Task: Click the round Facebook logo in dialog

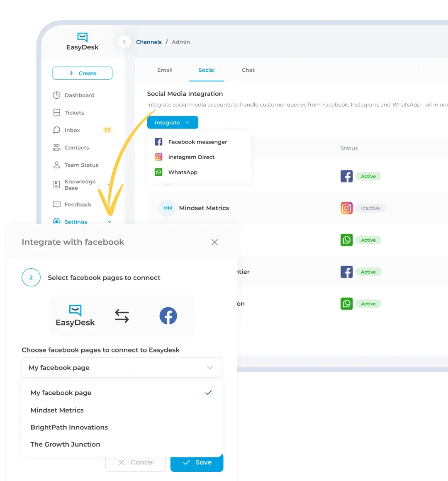Action: (168, 316)
